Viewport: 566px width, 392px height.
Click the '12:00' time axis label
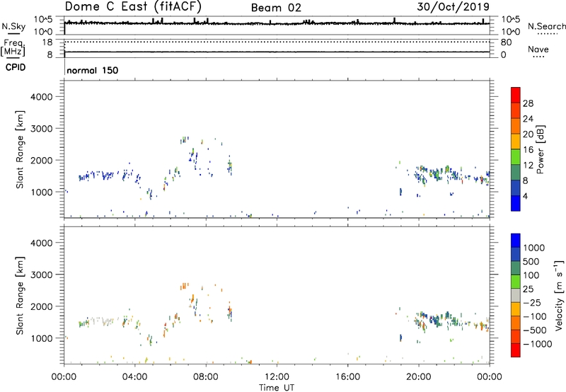coord(277,376)
